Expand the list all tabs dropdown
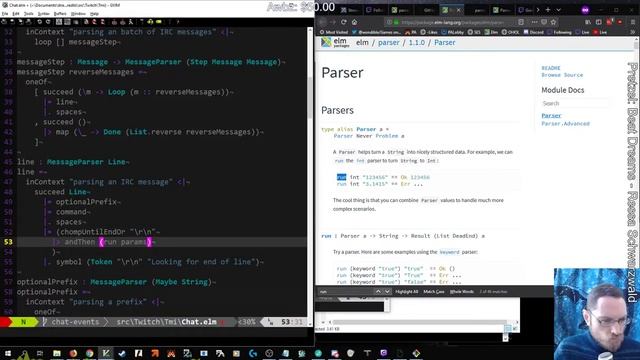 558,9
